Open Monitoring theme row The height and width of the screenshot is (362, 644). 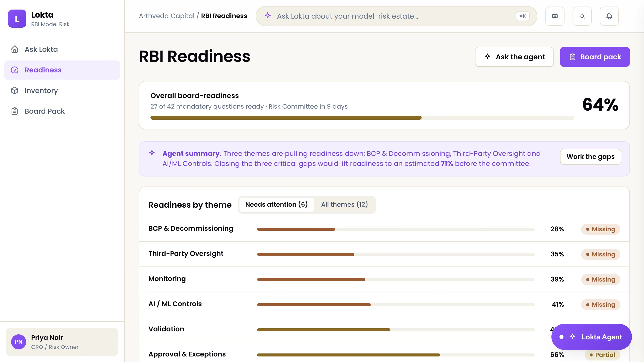click(x=384, y=279)
